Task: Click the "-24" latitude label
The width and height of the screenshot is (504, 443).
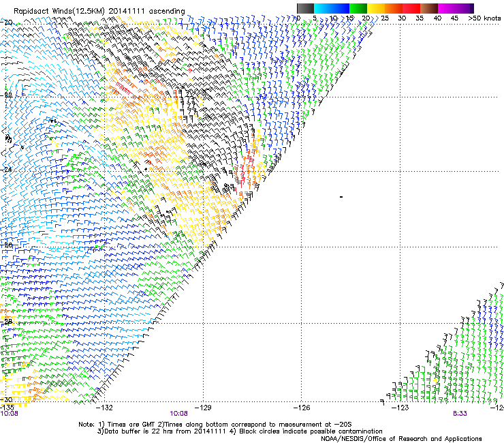Action: pyautogui.click(x=6, y=170)
